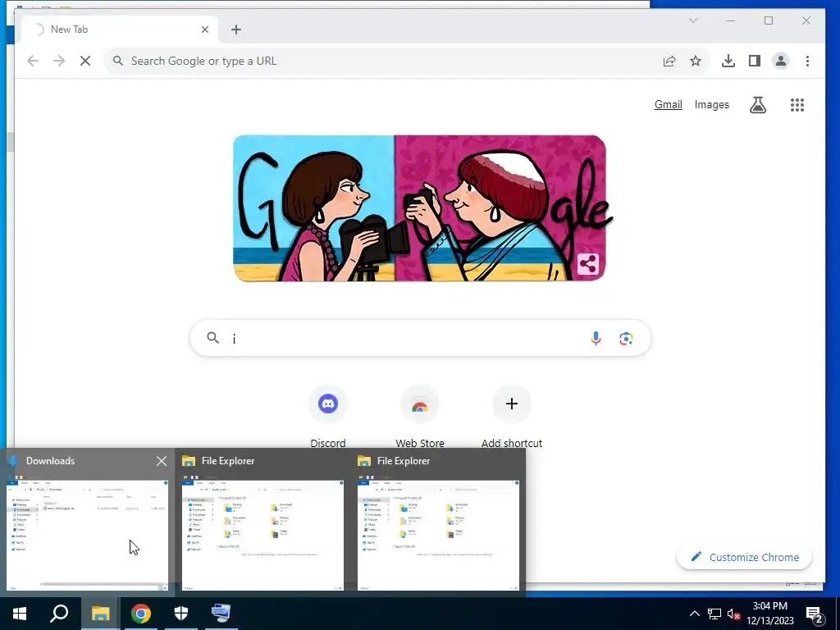Click the Google search box
The width and height of the screenshot is (840, 630).
click(x=420, y=338)
